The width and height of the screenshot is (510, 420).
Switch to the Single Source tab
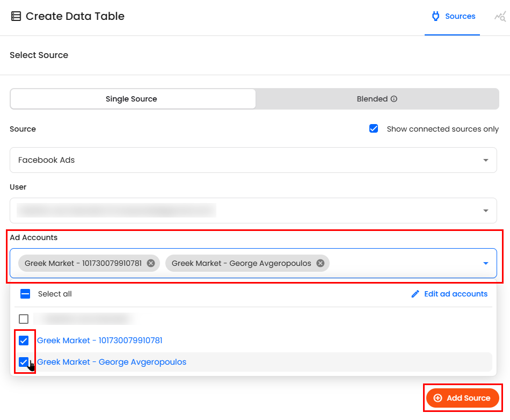pos(132,99)
